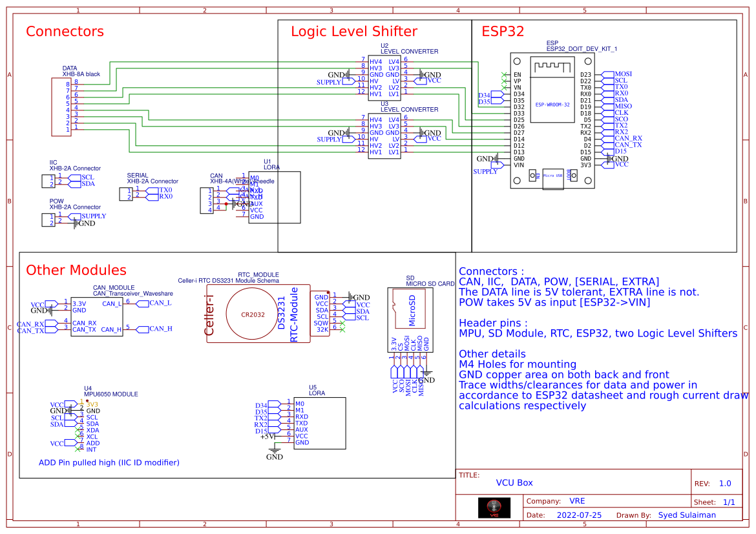Click the 'AUX' pin label on U5 LORA
The image size is (756, 534).
point(301,430)
